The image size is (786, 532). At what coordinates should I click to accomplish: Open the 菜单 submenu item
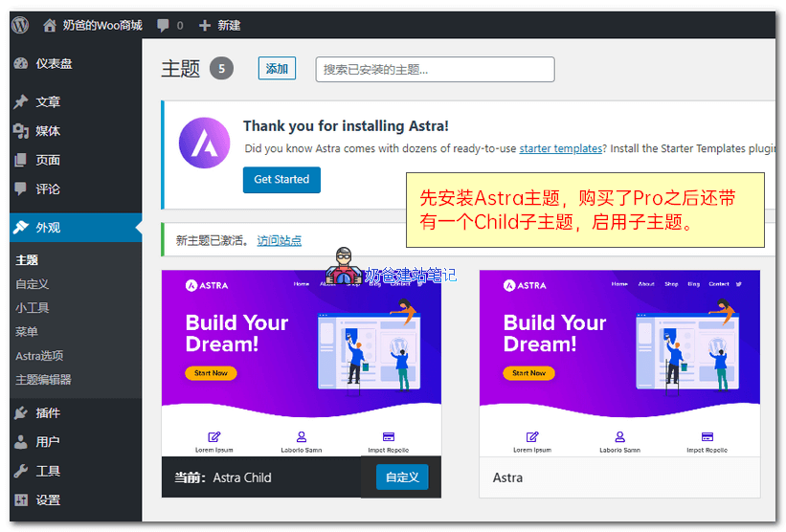[27, 332]
